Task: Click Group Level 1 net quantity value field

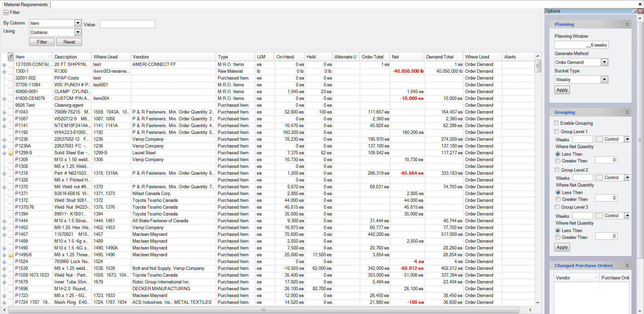Action: (606, 160)
